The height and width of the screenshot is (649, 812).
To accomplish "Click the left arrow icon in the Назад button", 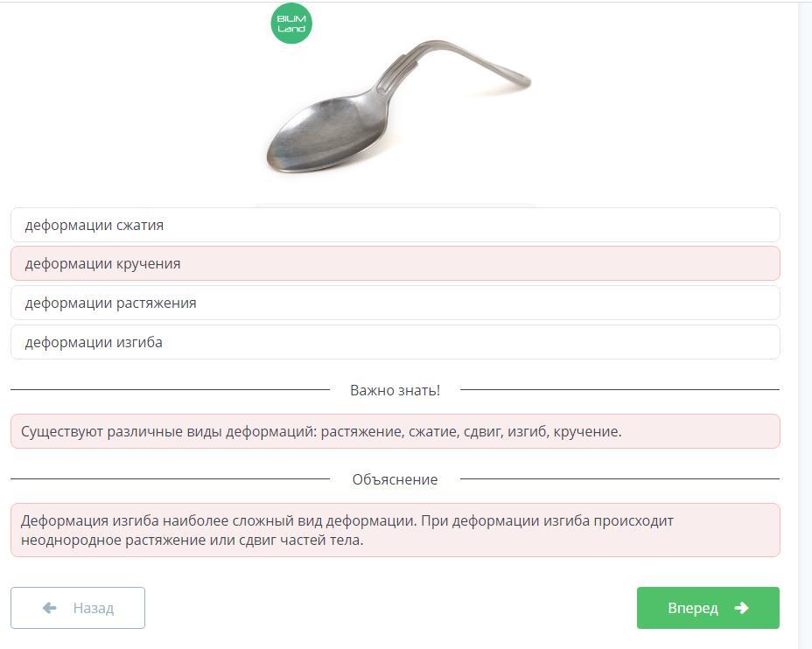I will point(49,608).
